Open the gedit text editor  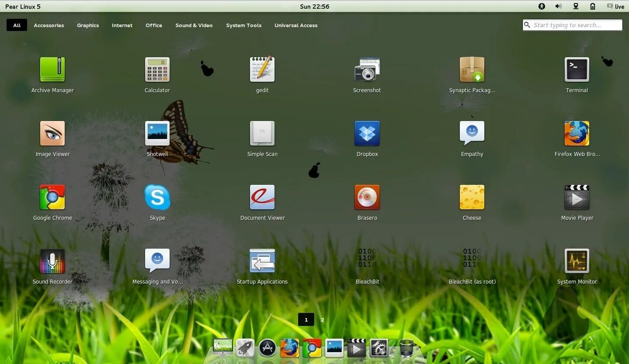tap(262, 69)
